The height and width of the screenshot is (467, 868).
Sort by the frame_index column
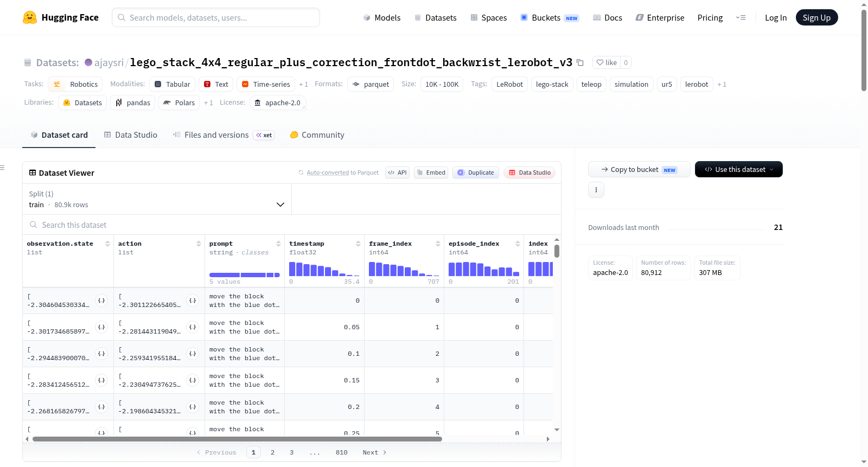tap(438, 244)
